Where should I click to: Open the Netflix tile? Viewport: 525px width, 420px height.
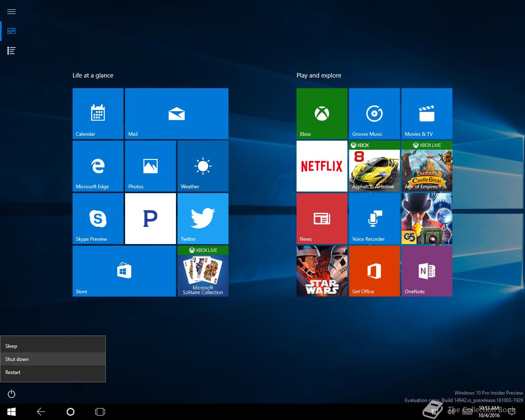tap(322, 166)
